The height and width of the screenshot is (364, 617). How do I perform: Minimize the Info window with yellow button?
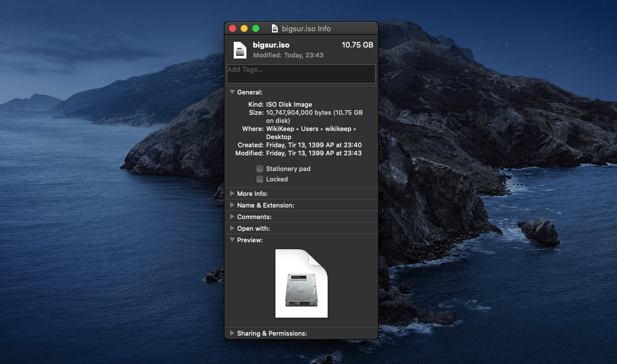(244, 28)
